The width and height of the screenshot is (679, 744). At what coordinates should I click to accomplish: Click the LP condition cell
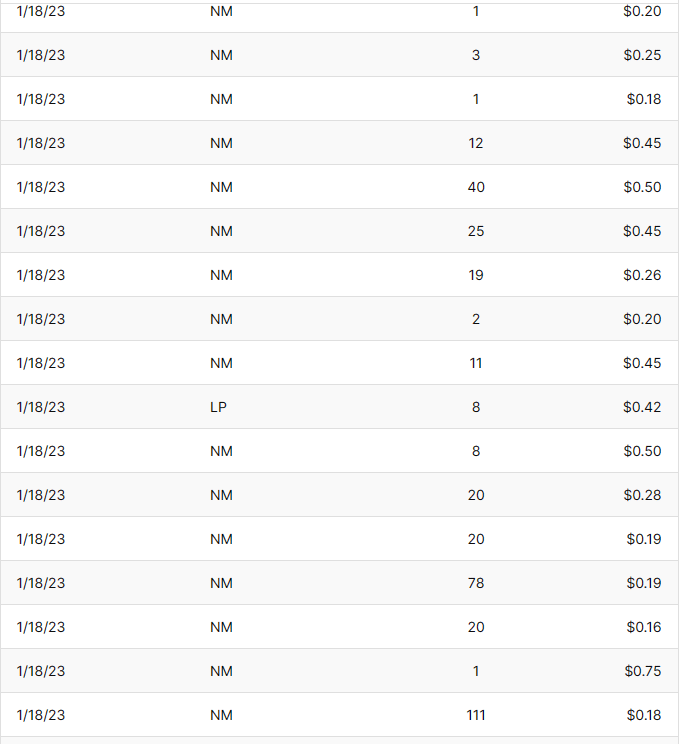point(219,407)
